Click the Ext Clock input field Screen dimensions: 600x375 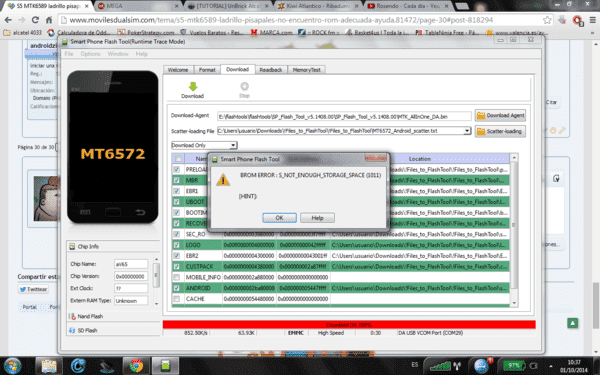[x=131, y=288]
